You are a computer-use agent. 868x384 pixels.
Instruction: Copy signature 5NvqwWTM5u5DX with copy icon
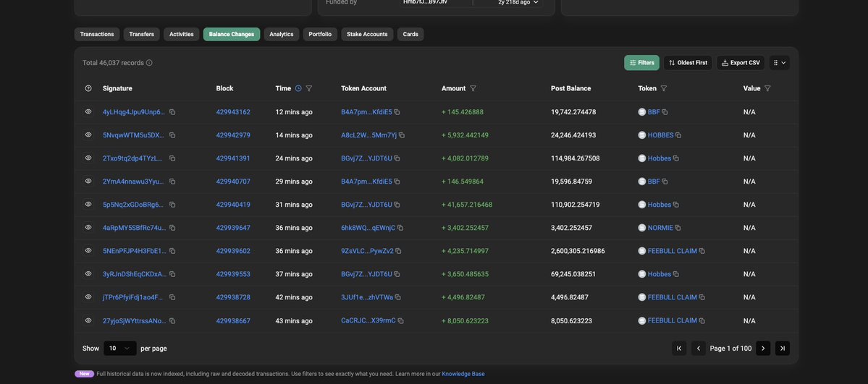pos(172,135)
